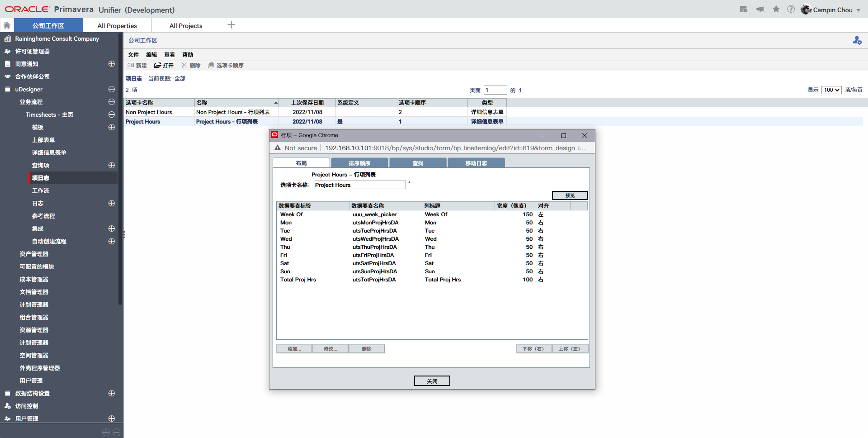Switch to 排序顺序 tab in popup
The image size is (868, 438).
point(359,163)
